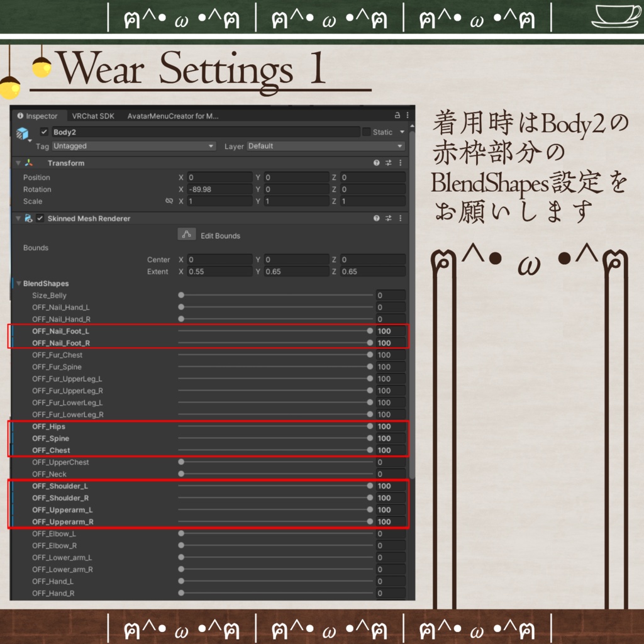This screenshot has height=644, width=644.
Task: Click the OFF_Elbow_L blendshape label
Action: (x=54, y=533)
